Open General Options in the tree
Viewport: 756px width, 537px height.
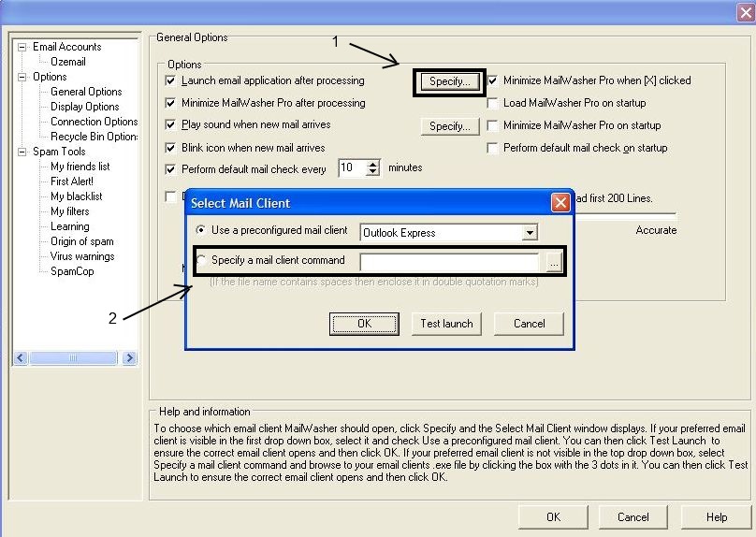tap(86, 92)
